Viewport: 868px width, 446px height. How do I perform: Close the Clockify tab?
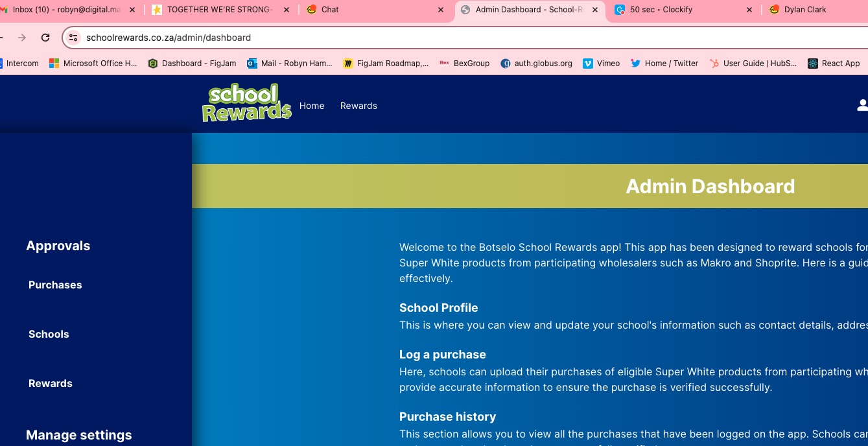point(749,10)
